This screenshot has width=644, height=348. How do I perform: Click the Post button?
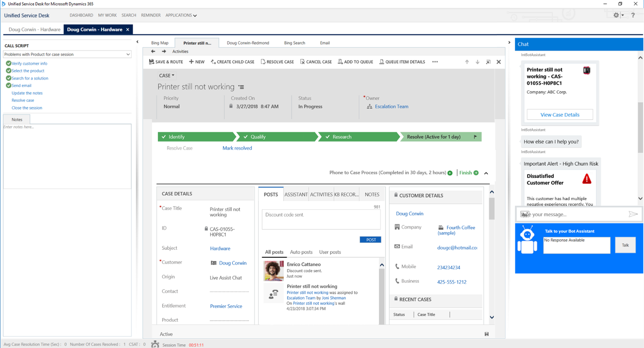pos(371,240)
